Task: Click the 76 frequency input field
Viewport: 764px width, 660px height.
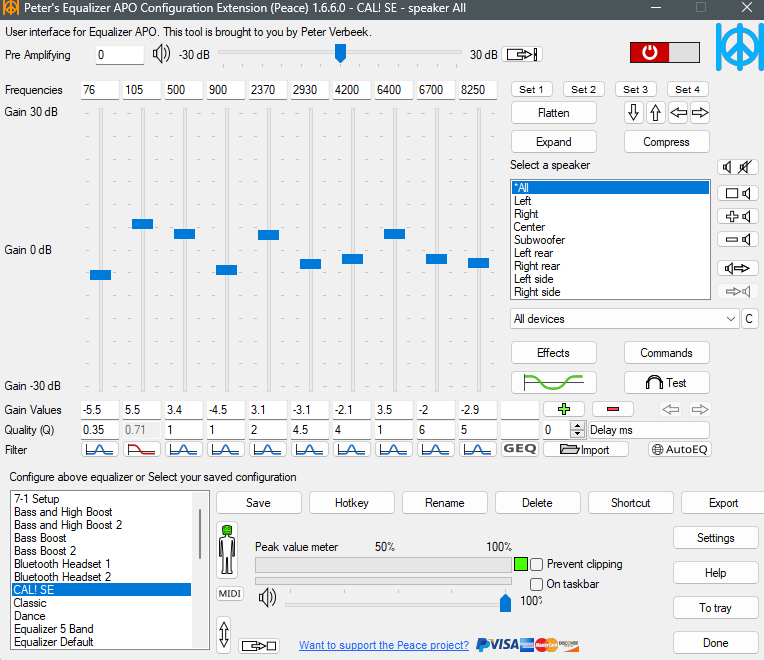Action: click(99, 90)
